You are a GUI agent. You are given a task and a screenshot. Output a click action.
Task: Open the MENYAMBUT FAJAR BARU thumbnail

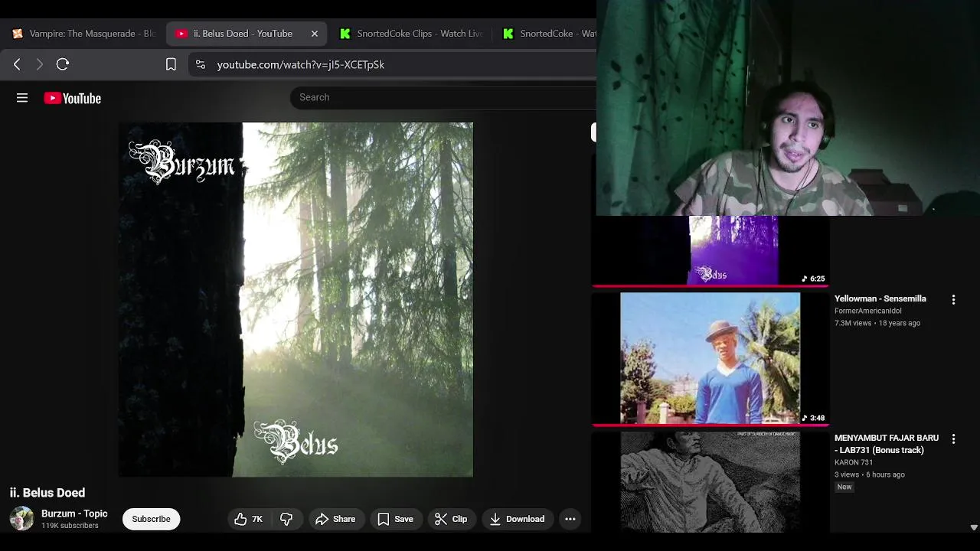click(710, 482)
